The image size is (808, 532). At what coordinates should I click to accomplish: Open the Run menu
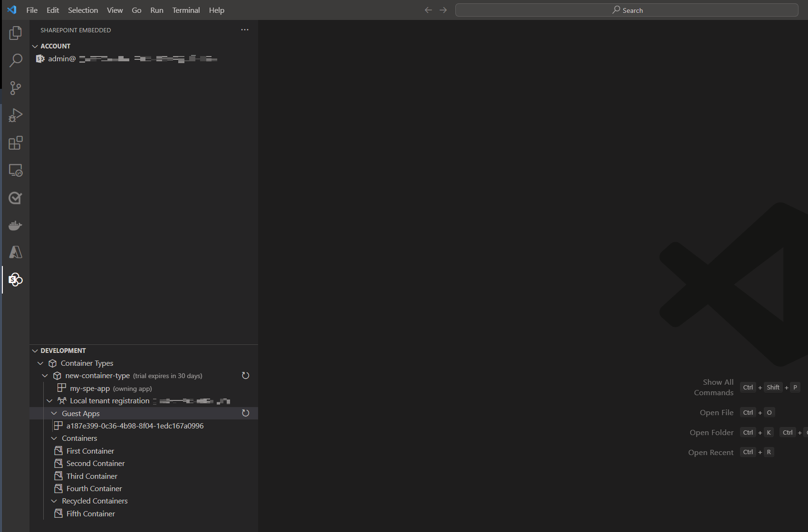tap(156, 10)
